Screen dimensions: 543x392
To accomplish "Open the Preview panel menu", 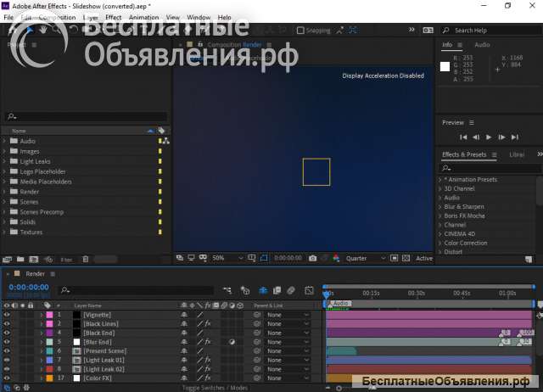I will point(472,122).
